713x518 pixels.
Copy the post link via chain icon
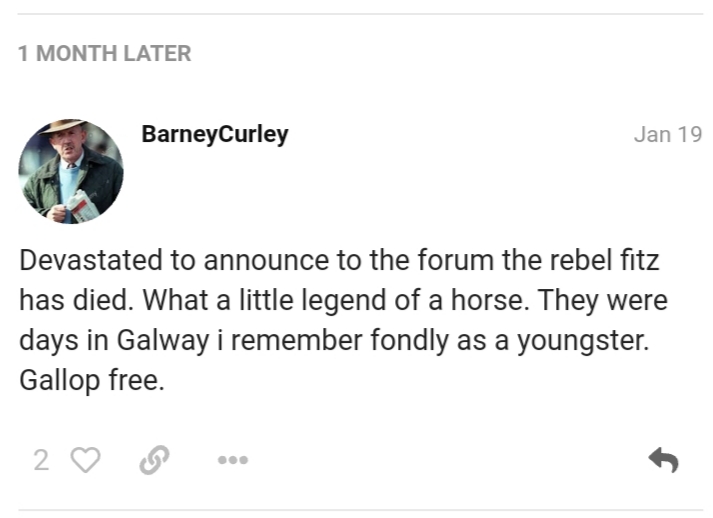tap(154, 460)
